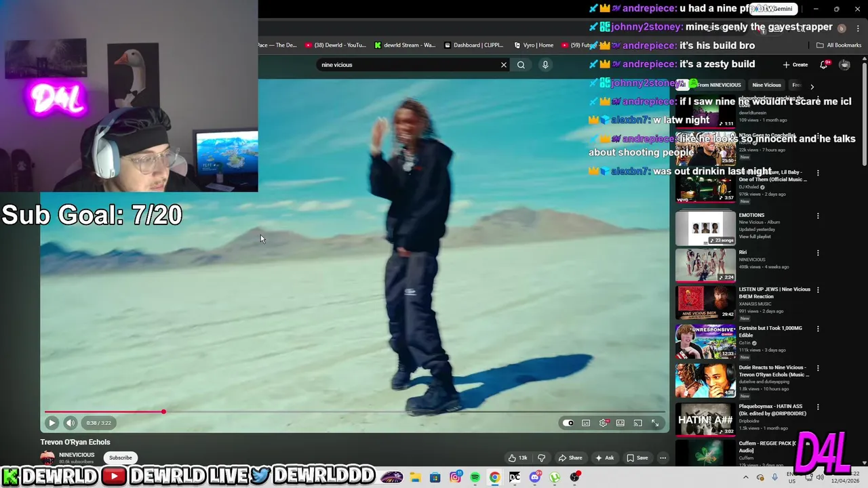
Task: Open the YouTube account avatar menu
Action: click(845, 65)
